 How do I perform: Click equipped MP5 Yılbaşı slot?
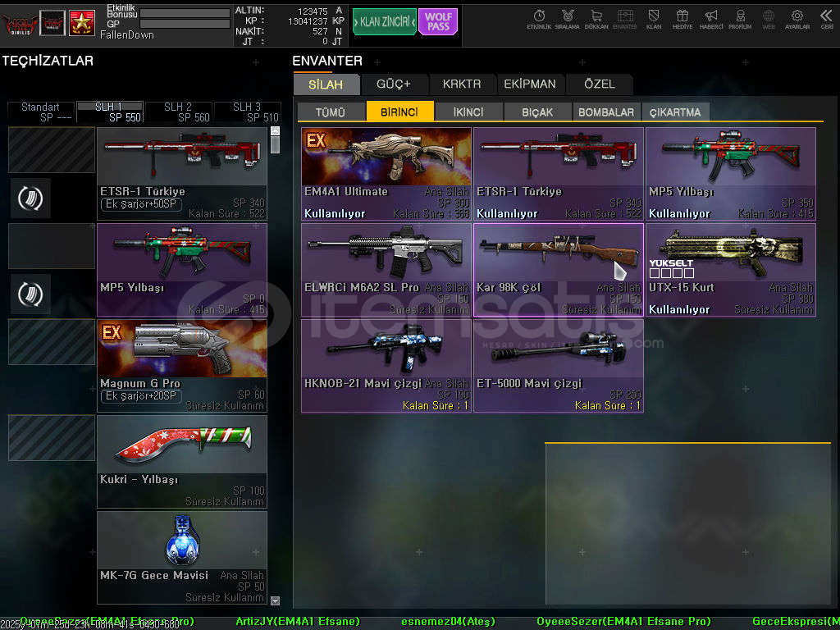182,269
